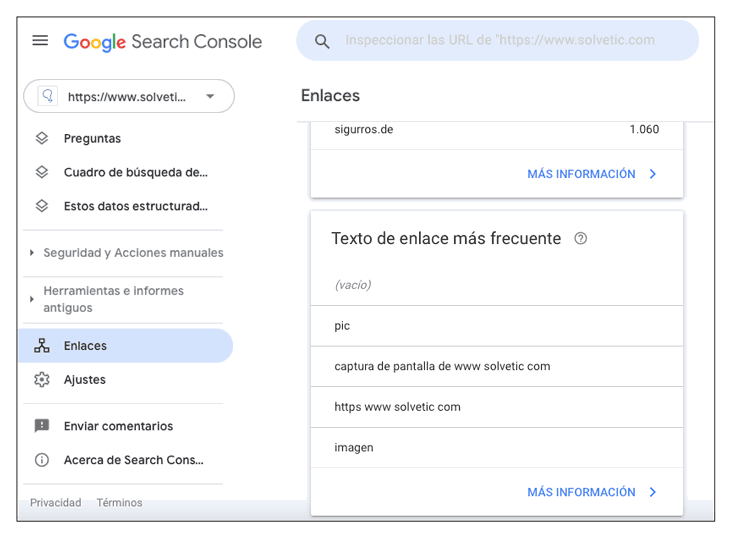The image size is (730, 539).
Task: Open Estos datos estructurados menu item
Action: [135, 206]
